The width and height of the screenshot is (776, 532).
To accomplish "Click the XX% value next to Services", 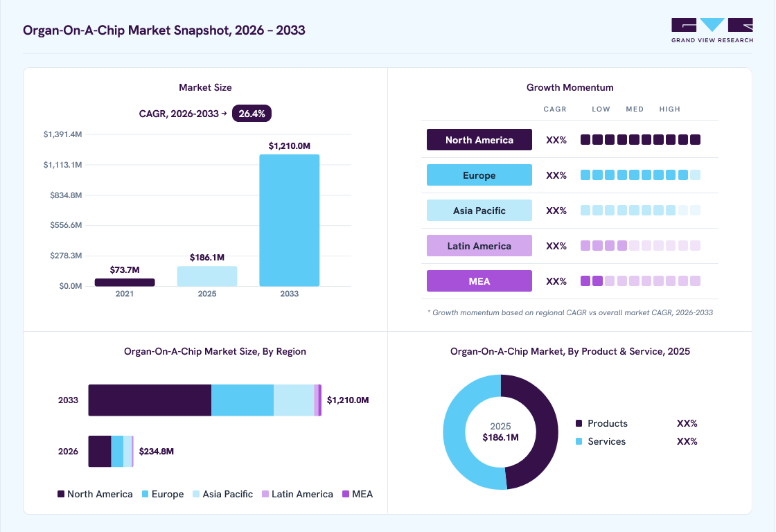I will coord(687,441).
